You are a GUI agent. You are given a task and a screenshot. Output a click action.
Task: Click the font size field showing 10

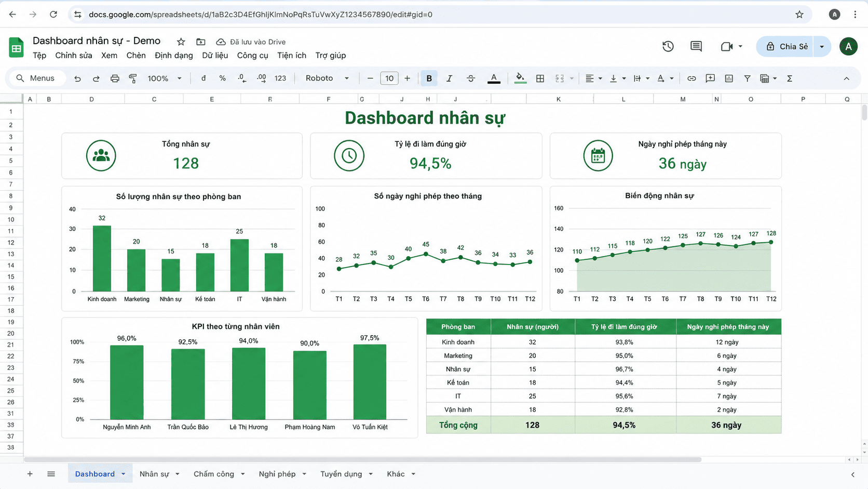click(389, 78)
